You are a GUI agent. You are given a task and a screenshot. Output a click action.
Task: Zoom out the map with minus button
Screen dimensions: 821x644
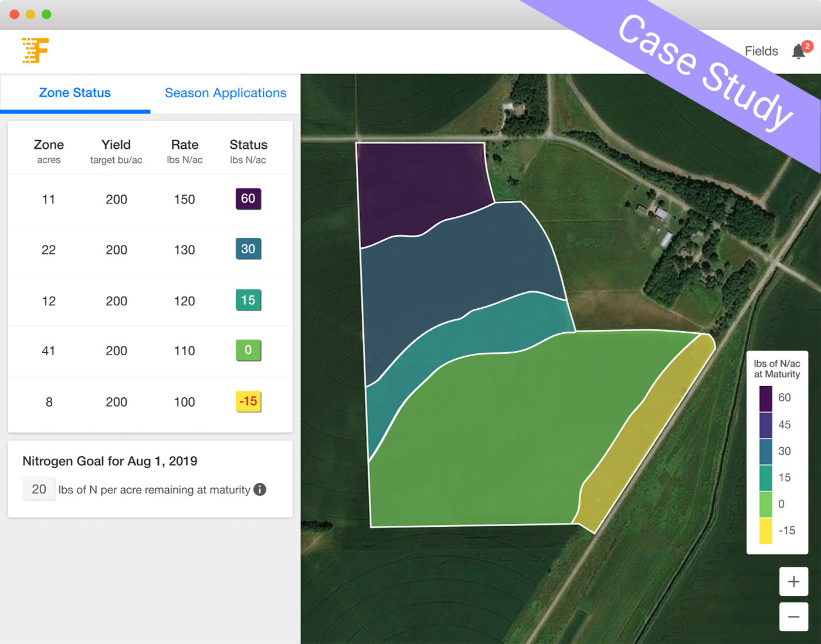click(793, 616)
